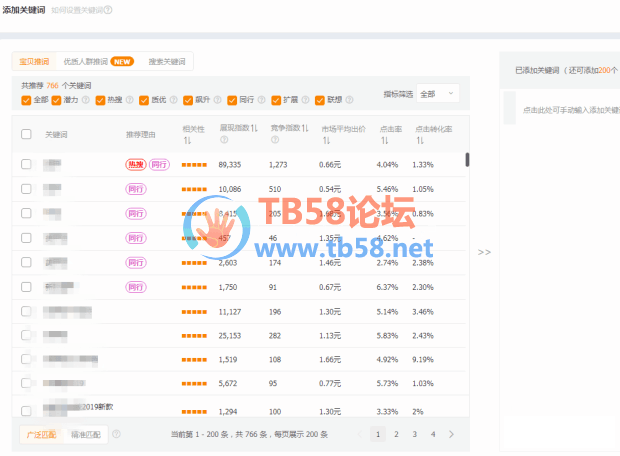Select 精准匹配 match mode
Viewport: 620px width, 456px height.
(x=86, y=435)
